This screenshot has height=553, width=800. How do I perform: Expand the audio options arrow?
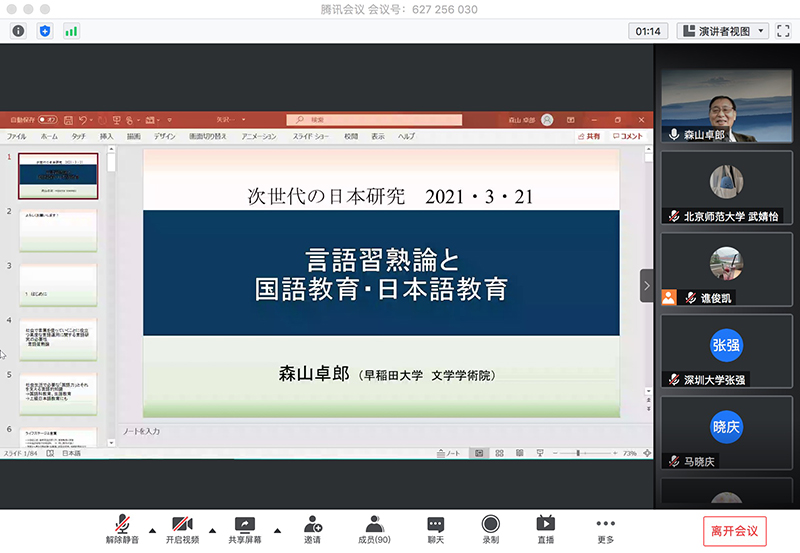[x=152, y=530]
